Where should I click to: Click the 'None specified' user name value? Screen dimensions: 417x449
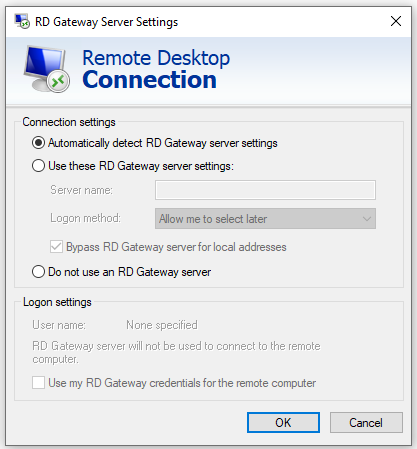click(x=162, y=325)
